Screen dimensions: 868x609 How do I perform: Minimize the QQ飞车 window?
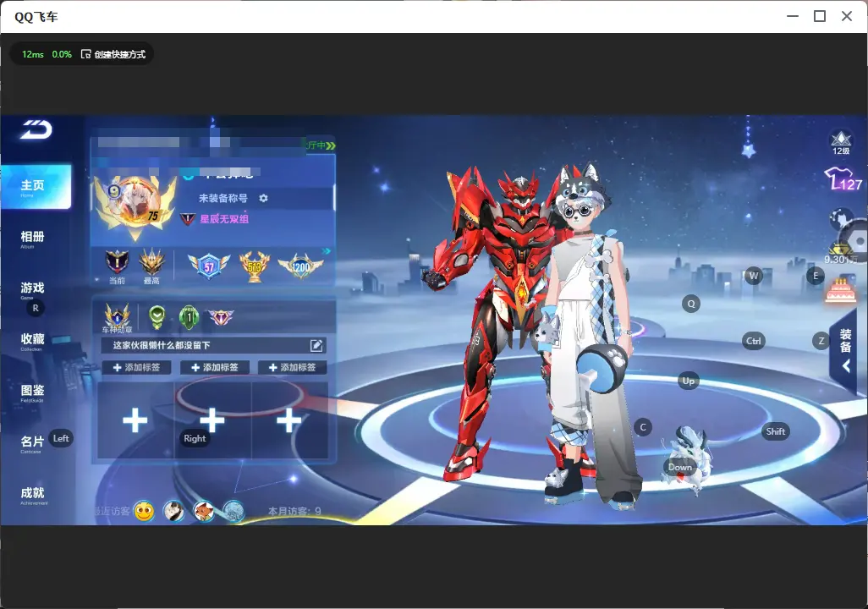coord(793,16)
